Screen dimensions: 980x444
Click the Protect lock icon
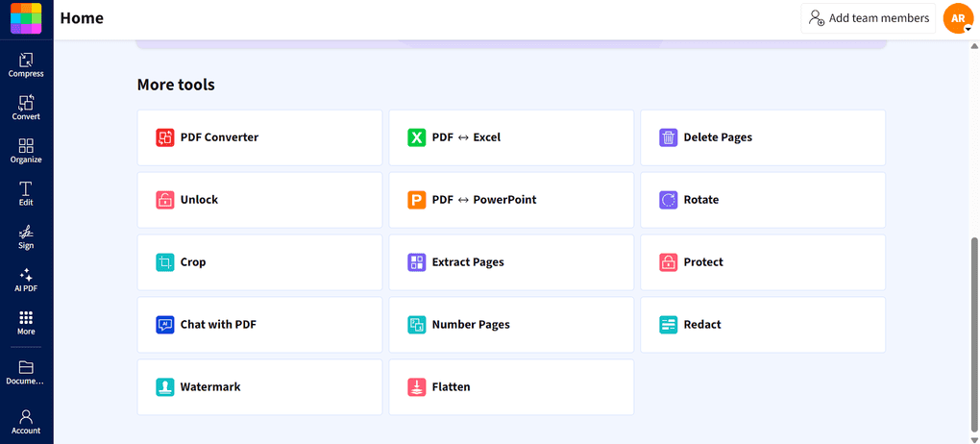669,262
